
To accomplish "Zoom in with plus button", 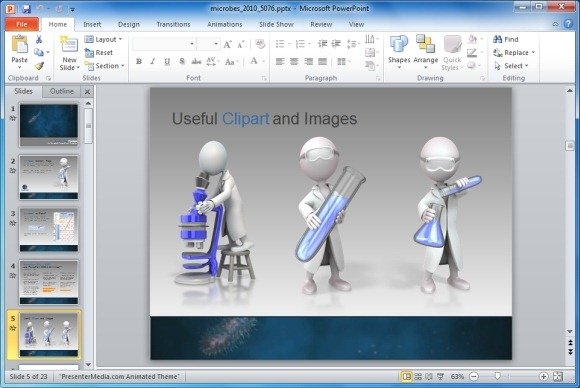I will coord(543,377).
